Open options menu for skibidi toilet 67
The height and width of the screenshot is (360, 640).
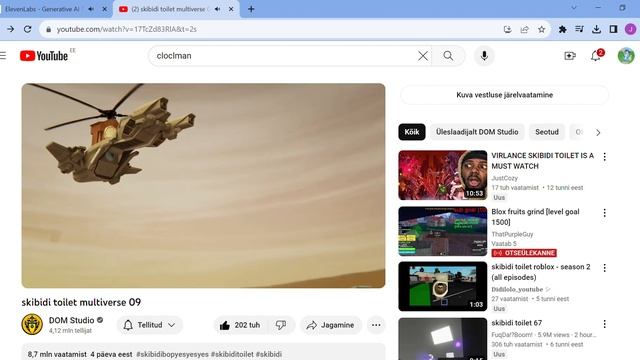[604, 324]
